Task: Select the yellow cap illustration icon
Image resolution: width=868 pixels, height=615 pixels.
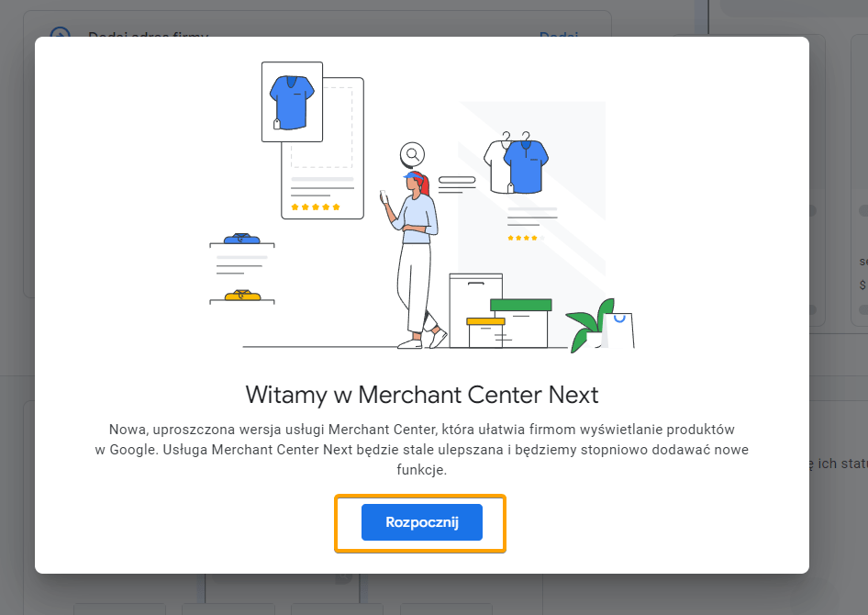Action: tap(241, 296)
